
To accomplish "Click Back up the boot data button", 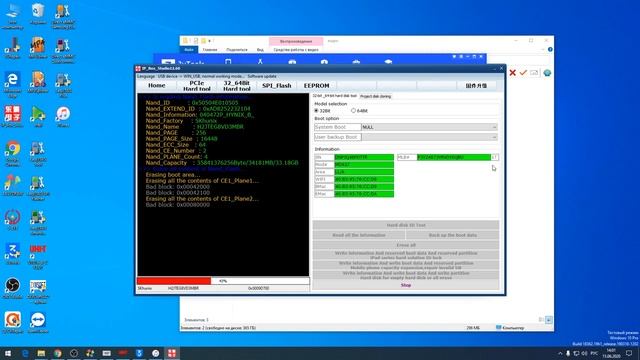I will click(452, 235).
